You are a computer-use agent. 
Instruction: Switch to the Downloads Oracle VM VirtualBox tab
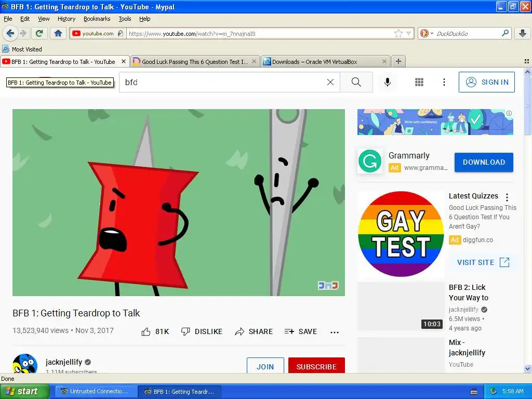click(326, 61)
